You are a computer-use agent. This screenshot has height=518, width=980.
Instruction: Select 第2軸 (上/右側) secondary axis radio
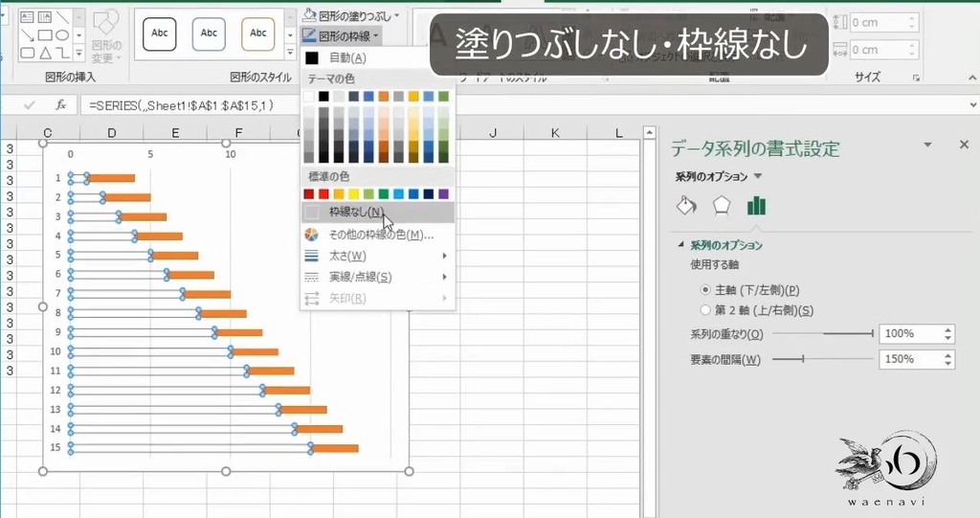coord(705,309)
